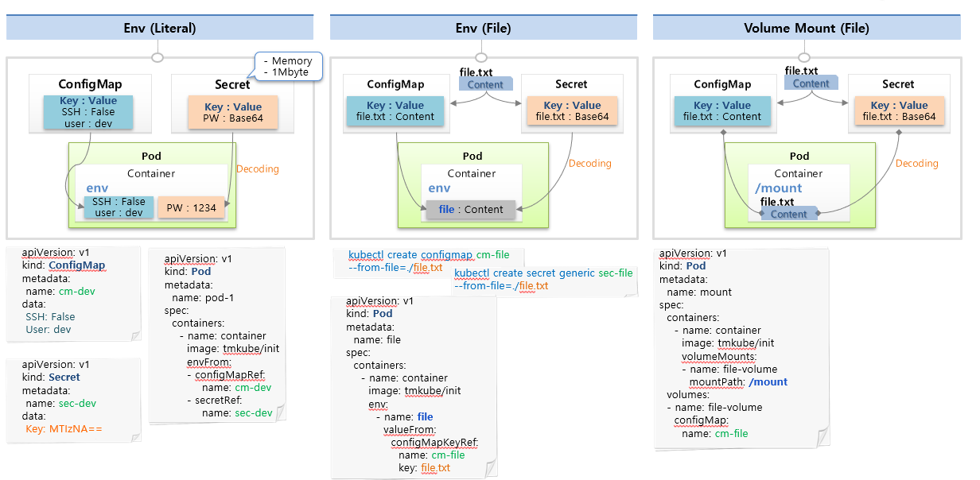Click "kind: ConfigMap" line in YAML note
Image resolution: width=980 pixels, height=480 pixels.
(x=64, y=265)
